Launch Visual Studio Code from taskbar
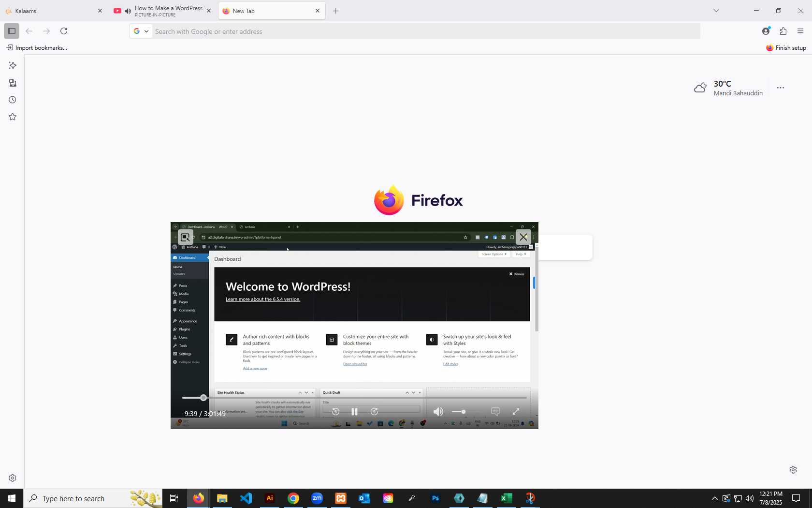812x508 pixels. click(x=246, y=498)
